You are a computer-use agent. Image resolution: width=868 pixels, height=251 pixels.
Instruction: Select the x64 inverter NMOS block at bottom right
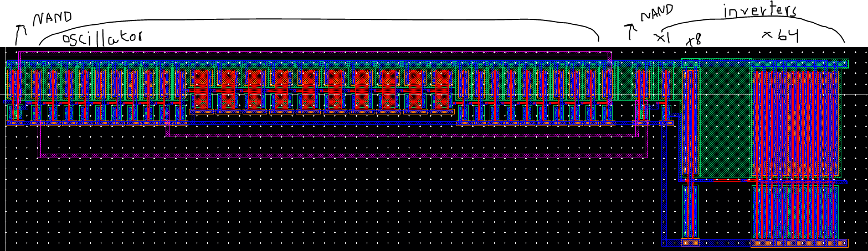tap(795, 212)
